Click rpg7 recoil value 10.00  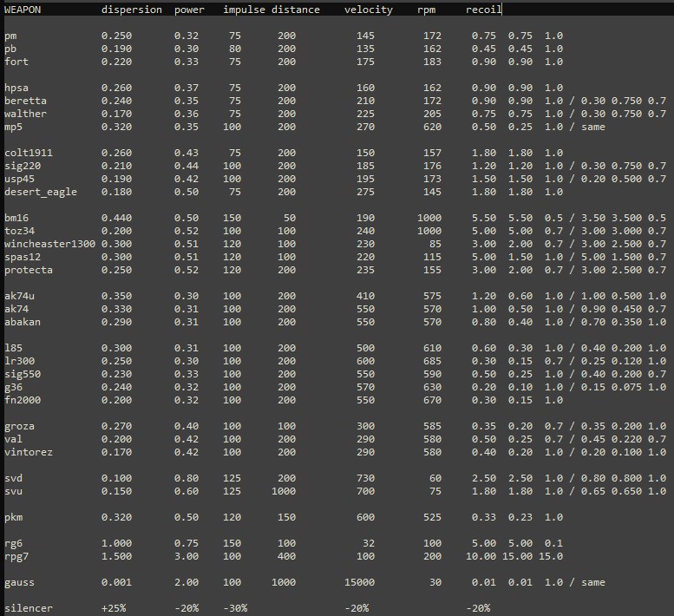(x=481, y=556)
